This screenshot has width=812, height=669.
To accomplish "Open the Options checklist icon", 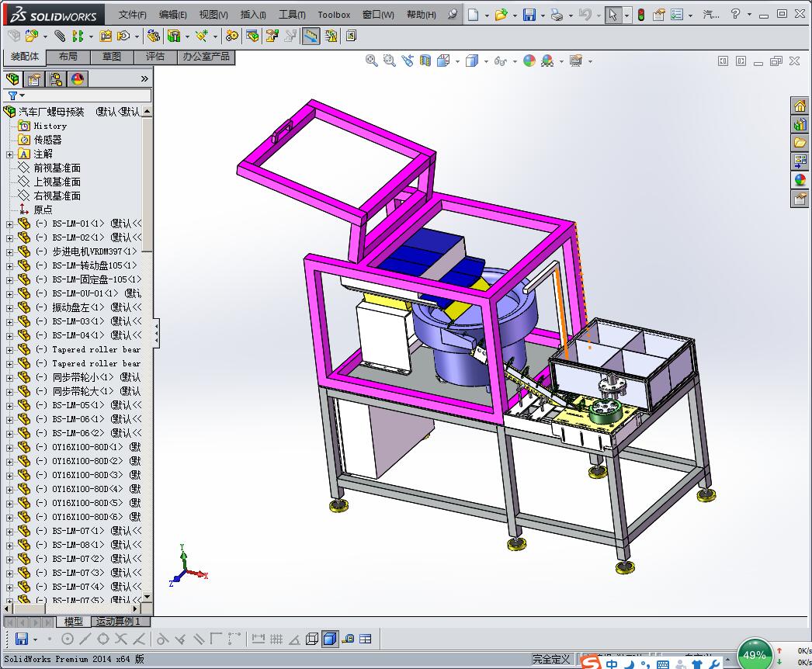I will point(677,15).
